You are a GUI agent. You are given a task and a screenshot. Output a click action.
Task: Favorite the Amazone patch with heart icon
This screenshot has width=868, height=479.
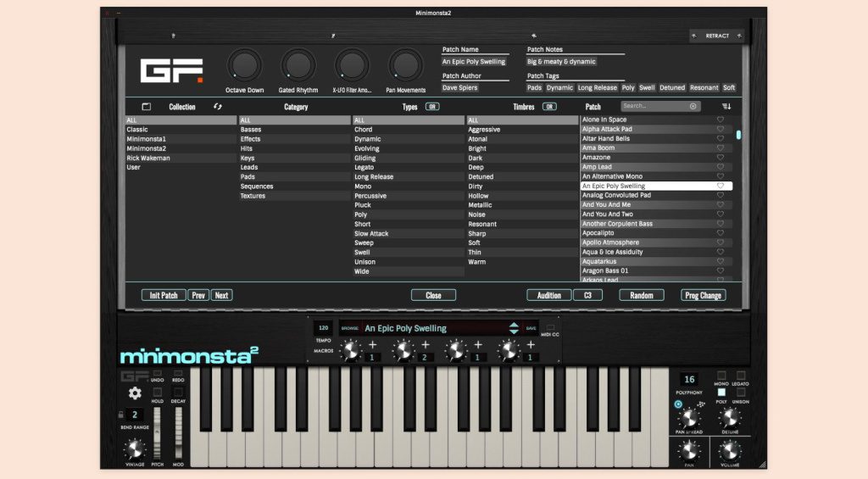click(720, 158)
